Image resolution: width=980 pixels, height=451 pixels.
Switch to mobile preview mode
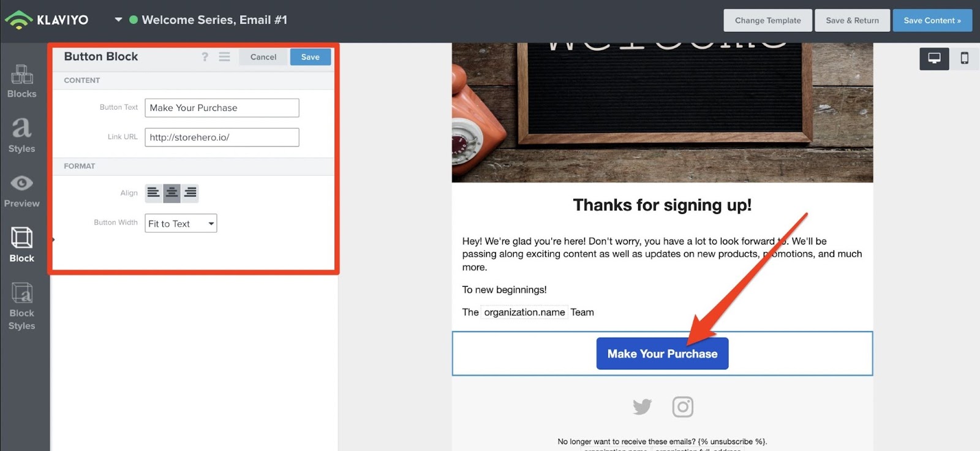click(x=964, y=58)
